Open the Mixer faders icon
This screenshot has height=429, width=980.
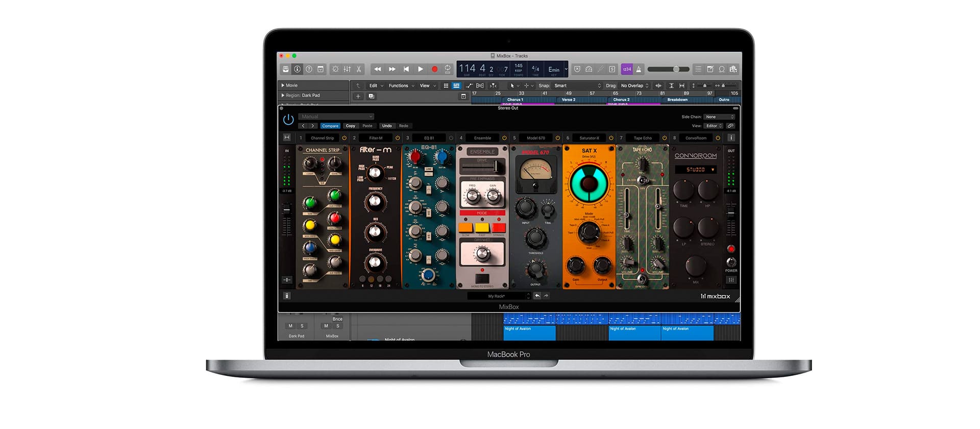[347, 69]
